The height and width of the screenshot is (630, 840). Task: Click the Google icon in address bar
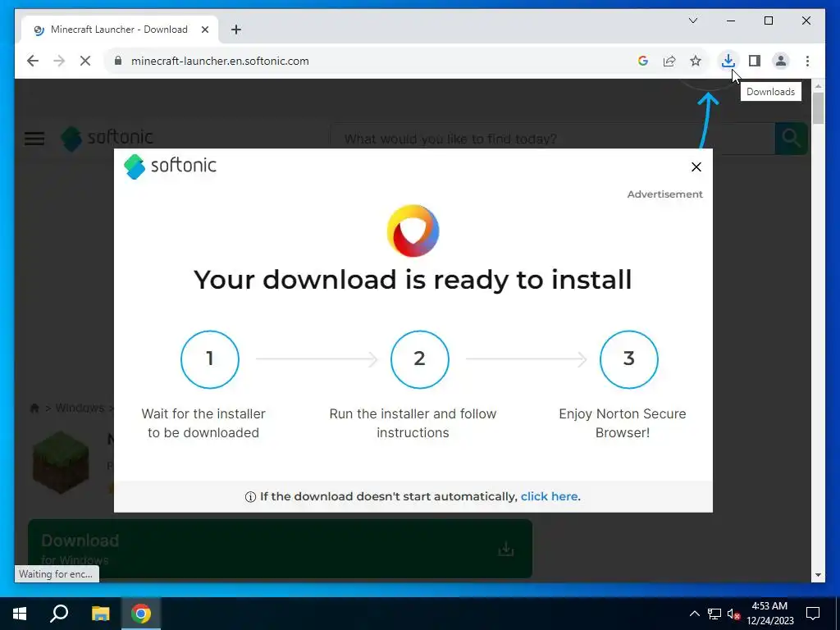643,61
